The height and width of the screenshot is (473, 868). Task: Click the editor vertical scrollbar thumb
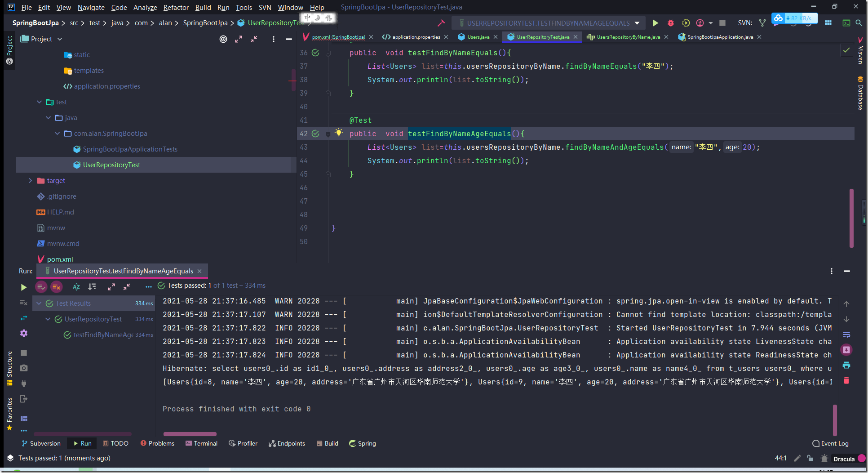tap(851, 218)
